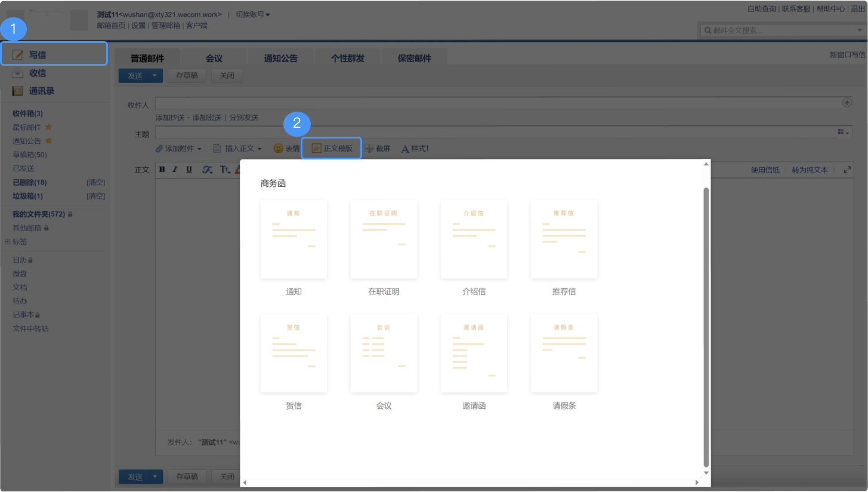This screenshot has width=868, height=492.
Task: Open the 样式 text style tool
Action: point(415,149)
